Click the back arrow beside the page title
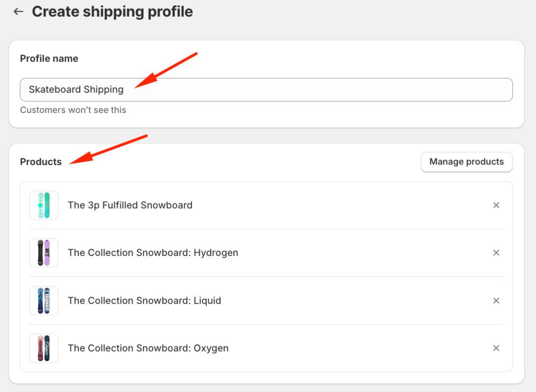536x392 pixels. (x=19, y=12)
